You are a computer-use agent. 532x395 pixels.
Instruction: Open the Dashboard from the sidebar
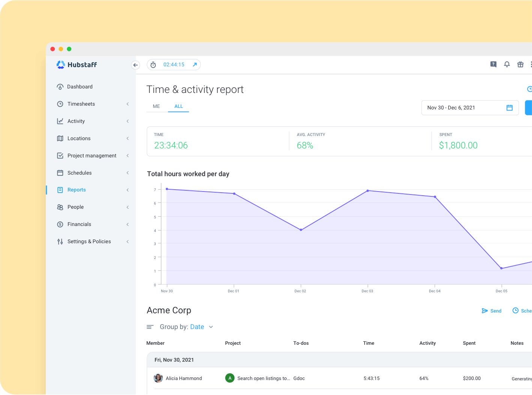tap(80, 87)
